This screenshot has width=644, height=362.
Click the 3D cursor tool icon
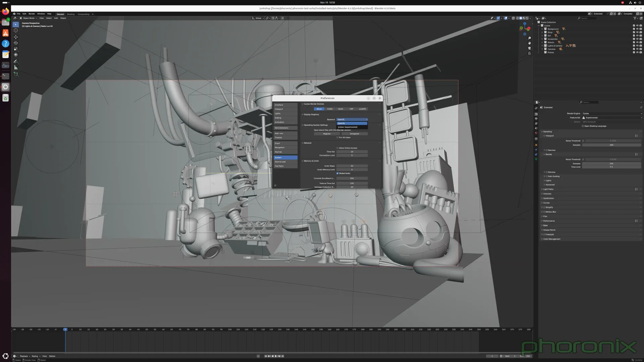pyautogui.click(x=16, y=30)
